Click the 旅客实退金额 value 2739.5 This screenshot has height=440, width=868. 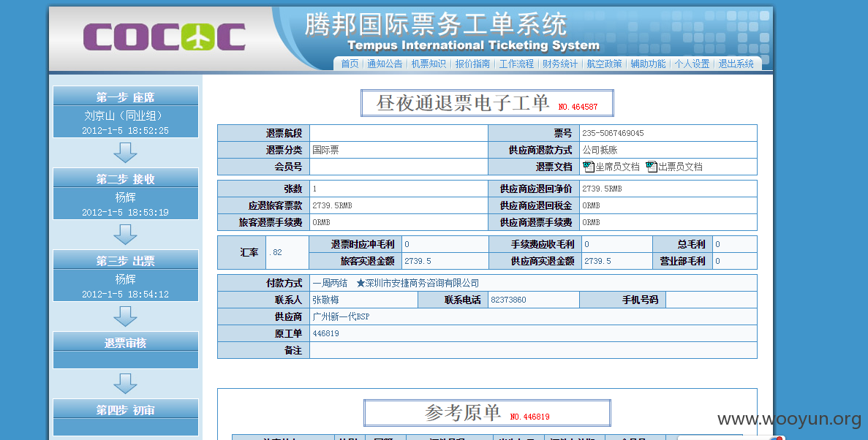(x=418, y=261)
